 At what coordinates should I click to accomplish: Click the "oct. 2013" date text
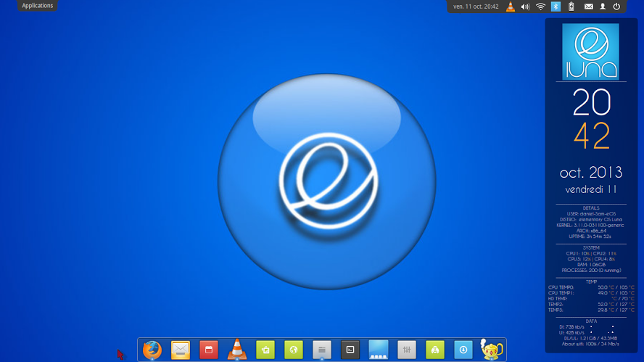coord(591,173)
